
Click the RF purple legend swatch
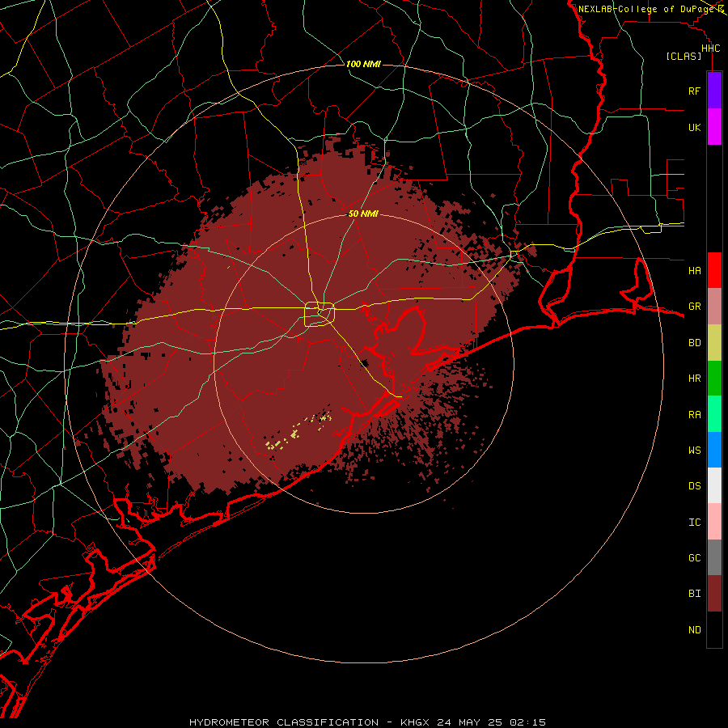tap(714, 91)
